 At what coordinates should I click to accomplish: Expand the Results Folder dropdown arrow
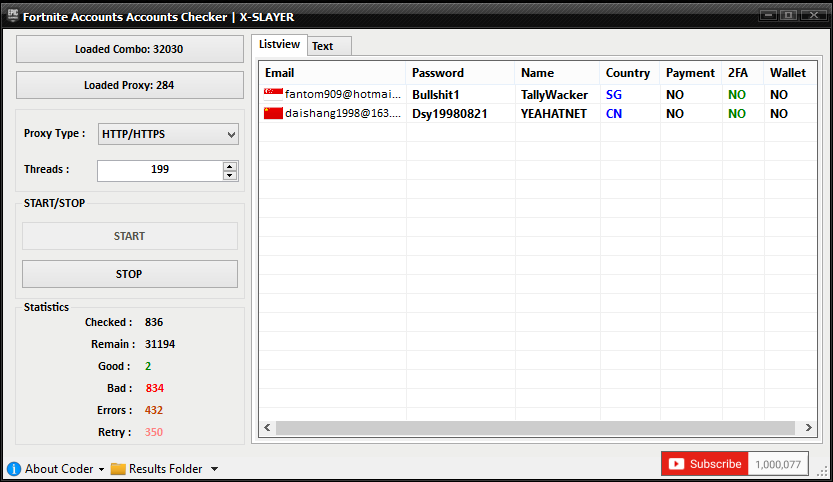pos(214,469)
